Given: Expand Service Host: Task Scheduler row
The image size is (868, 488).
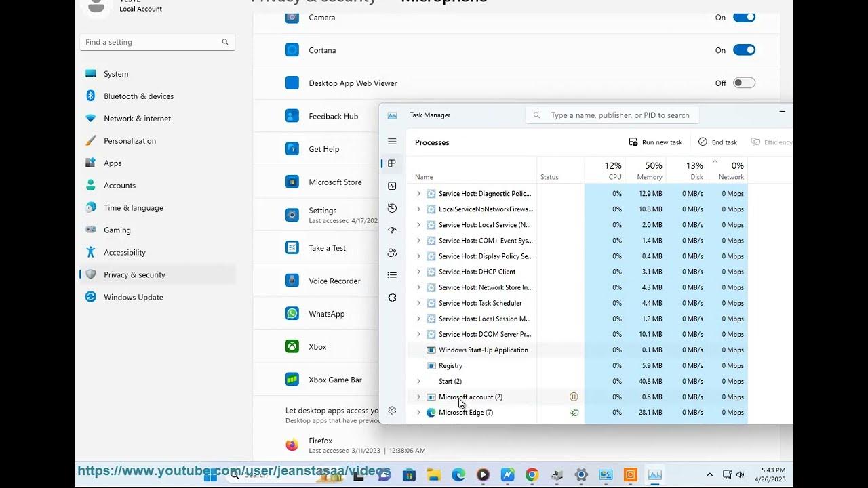Looking at the screenshot, I should coord(418,303).
